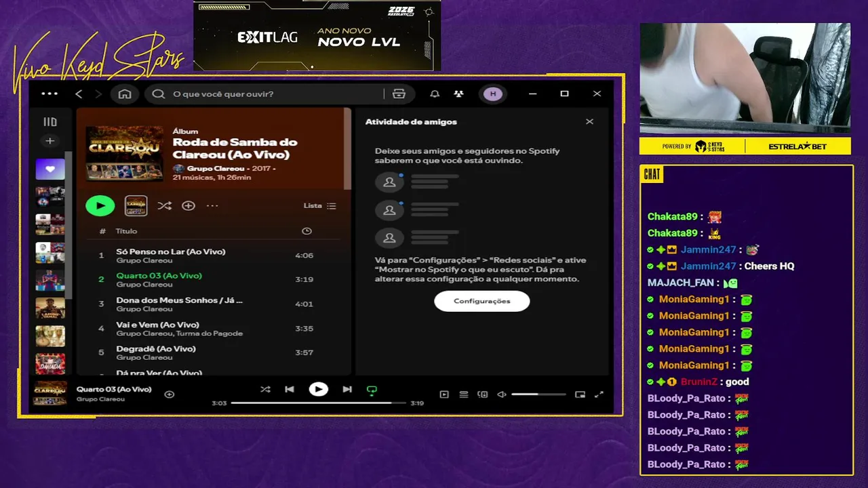Viewport: 868px width, 488px height.
Task: Open the miniplayer icon
Action: 580,394
